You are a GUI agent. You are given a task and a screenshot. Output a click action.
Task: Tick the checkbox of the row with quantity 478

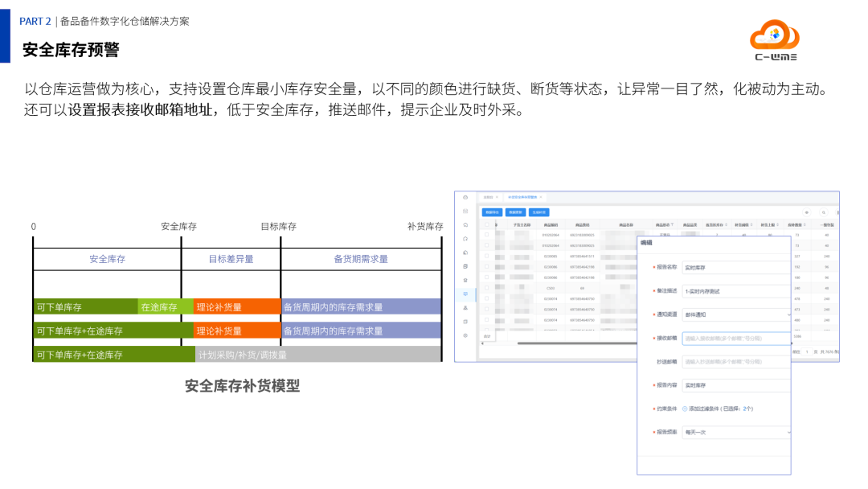[x=487, y=299]
